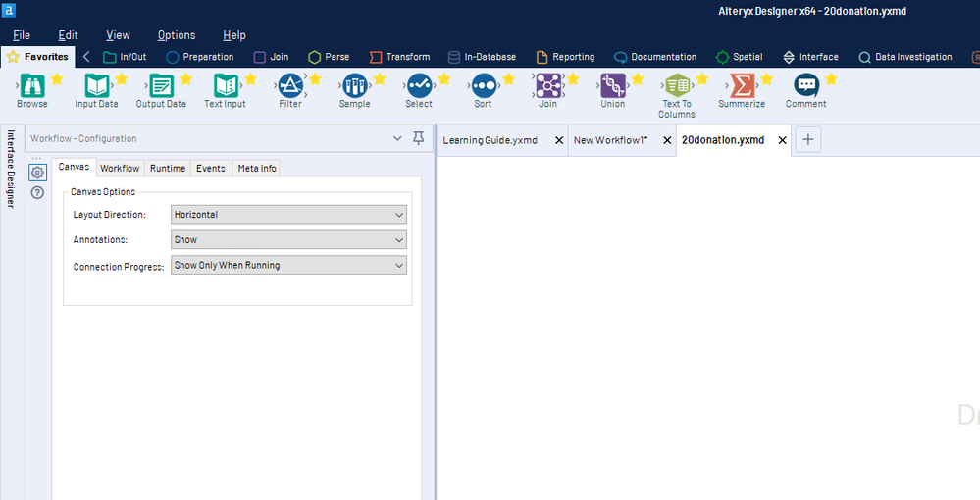Unfavorite the Sort tool star
The height and width of the screenshot is (500, 980).
(509, 78)
